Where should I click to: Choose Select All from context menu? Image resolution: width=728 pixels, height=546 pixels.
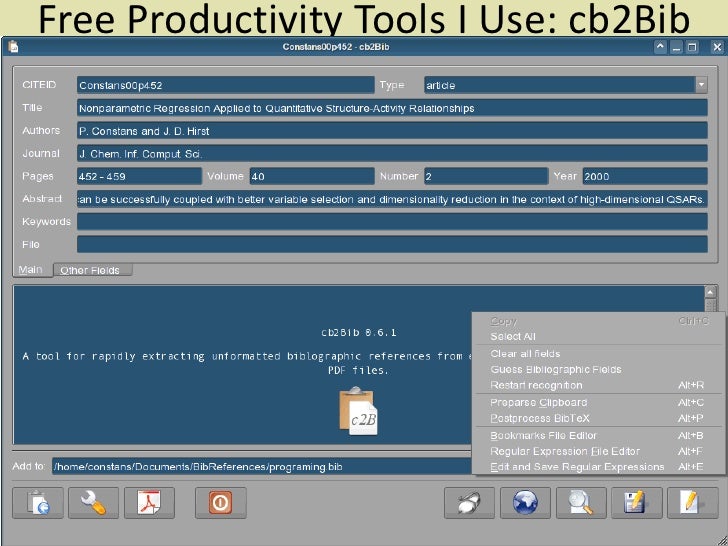click(513, 336)
